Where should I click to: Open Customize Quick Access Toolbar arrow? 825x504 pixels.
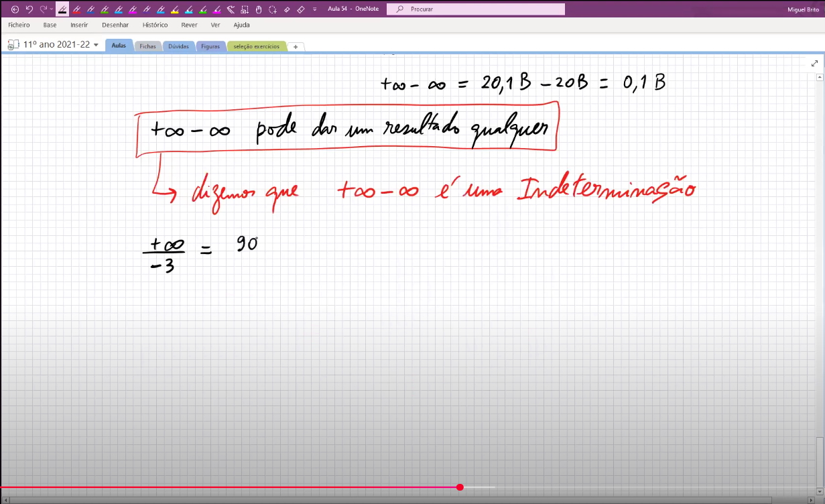pyautogui.click(x=315, y=9)
